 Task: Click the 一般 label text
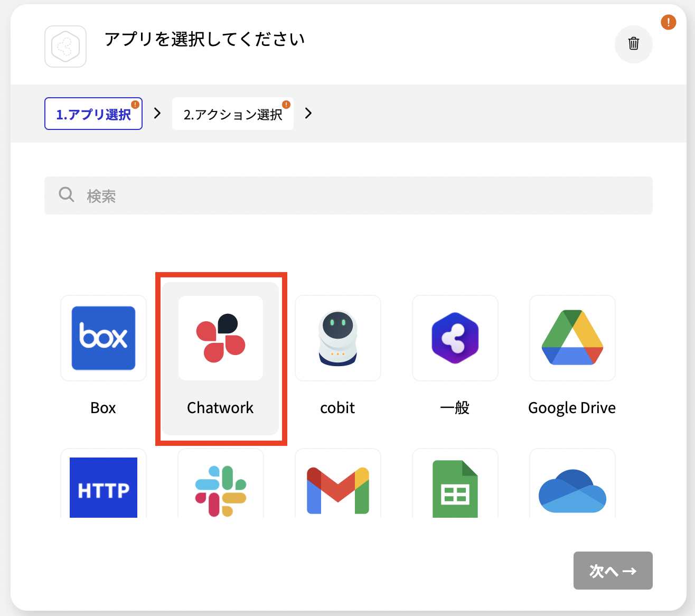coord(455,408)
